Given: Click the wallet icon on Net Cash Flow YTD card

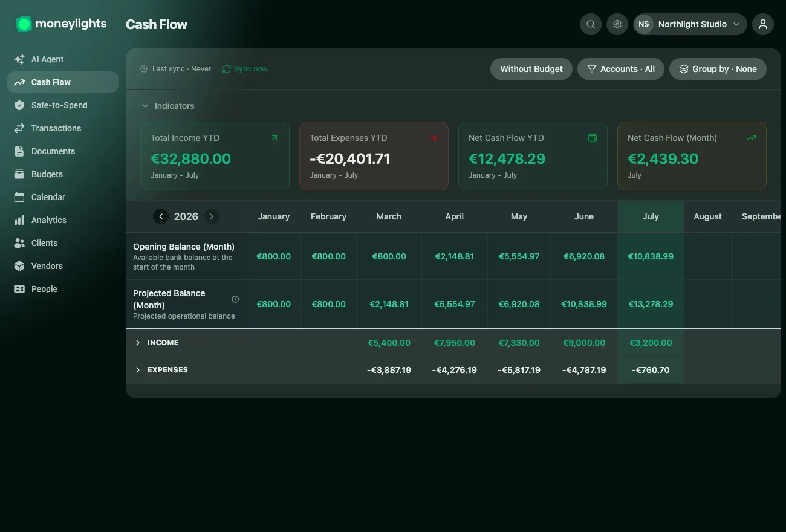Looking at the screenshot, I should (x=593, y=138).
